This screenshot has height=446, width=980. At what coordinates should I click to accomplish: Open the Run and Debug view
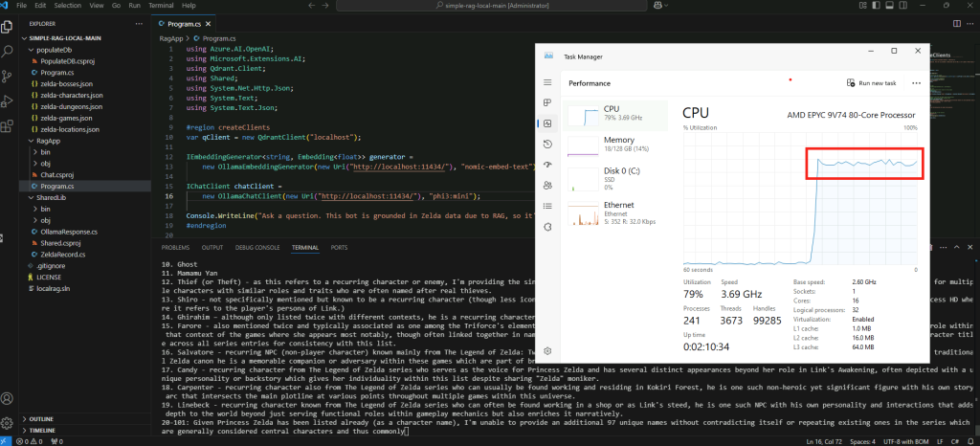click(7, 101)
